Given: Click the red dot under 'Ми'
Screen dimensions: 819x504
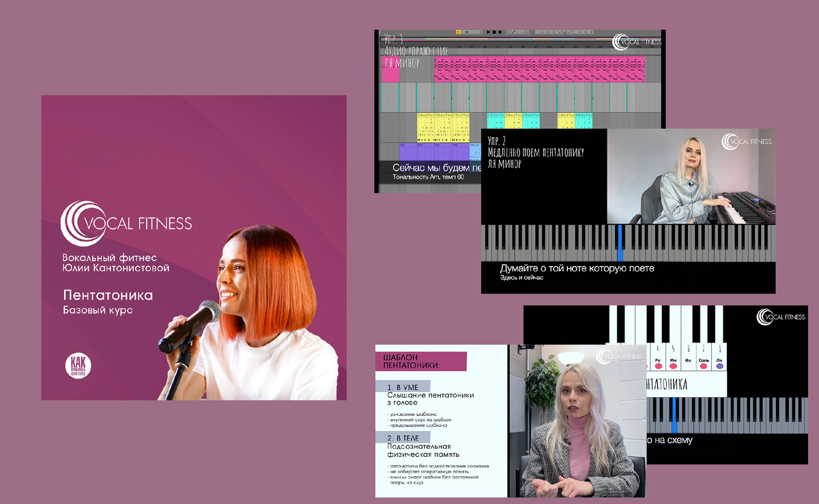Looking at the screenshot, I should (673, 366).
